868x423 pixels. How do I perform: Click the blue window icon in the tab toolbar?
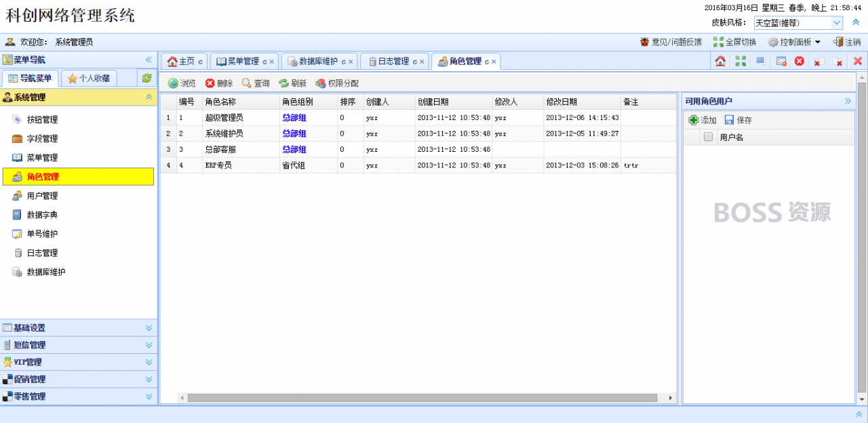(x=760, y=61)
